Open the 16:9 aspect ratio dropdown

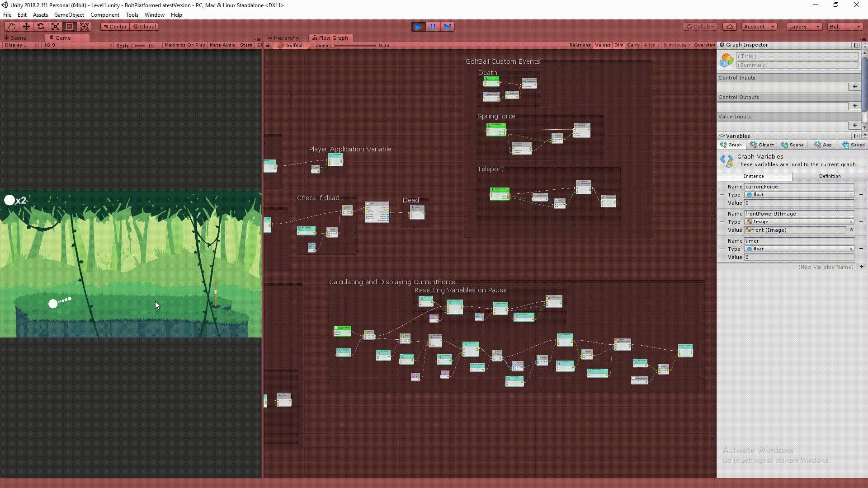point(78,45)
